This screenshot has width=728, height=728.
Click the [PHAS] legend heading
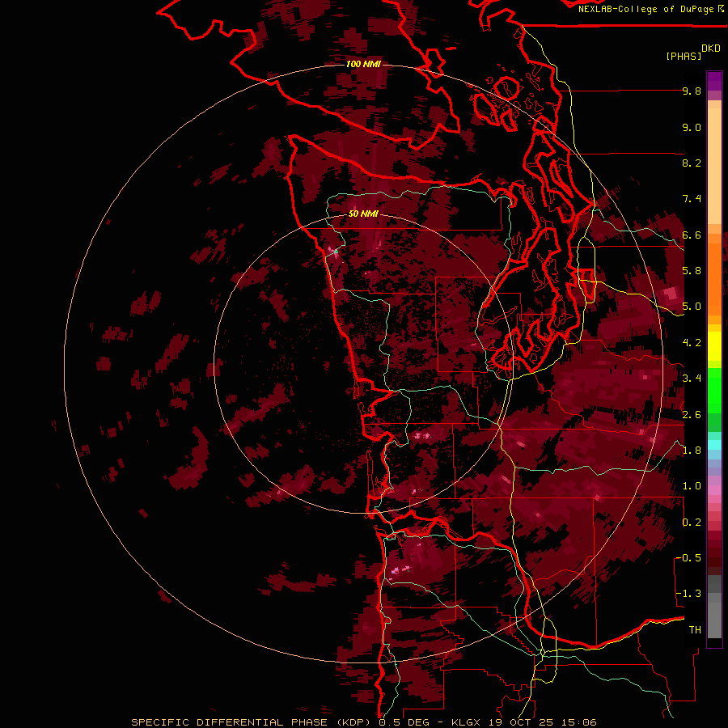pyautogui.click(x=684, y=57)
